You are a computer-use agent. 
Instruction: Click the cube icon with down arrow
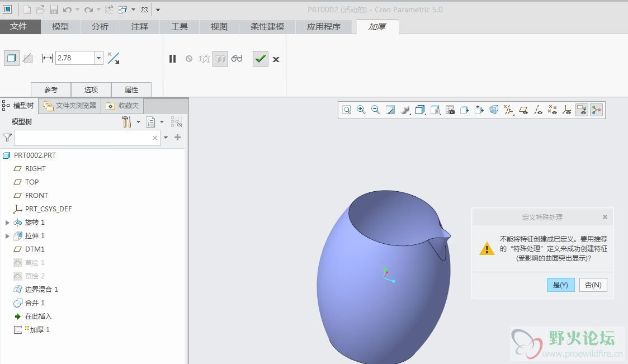[479, 110]
